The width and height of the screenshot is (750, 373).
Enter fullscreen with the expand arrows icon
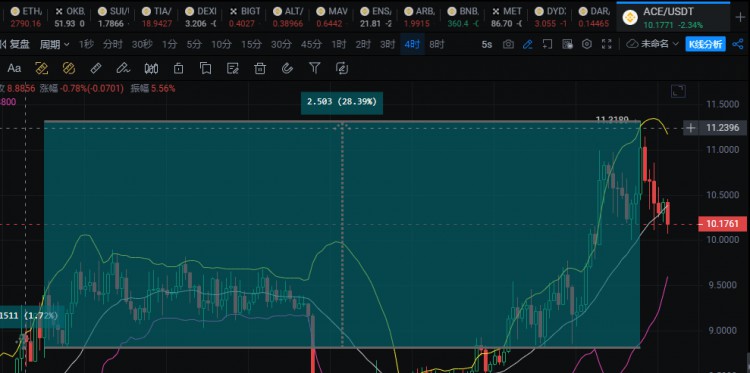pyautogui.click(x=607, y=44)
